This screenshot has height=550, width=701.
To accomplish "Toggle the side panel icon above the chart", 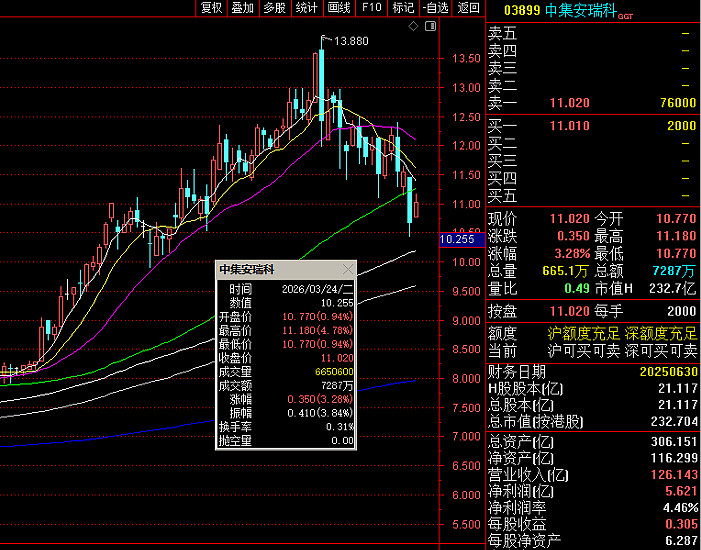I will (430, 26).
